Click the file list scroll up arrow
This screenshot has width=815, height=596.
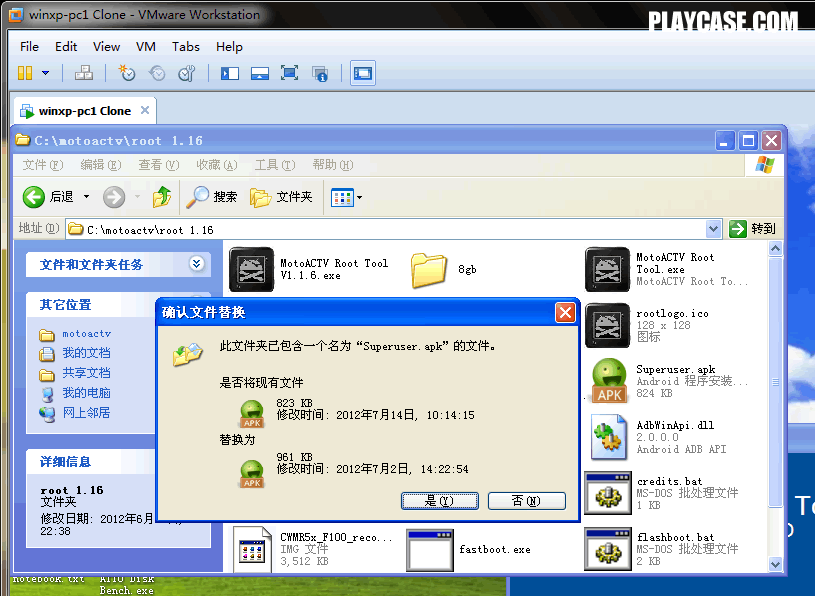[x=775, y=248]
